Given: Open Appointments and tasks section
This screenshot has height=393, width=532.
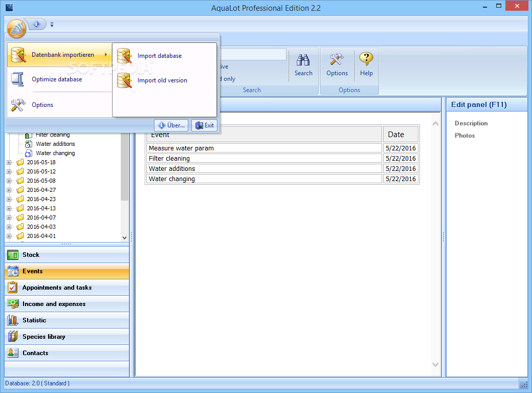Looking at the screenshot, I should point(67,288).
